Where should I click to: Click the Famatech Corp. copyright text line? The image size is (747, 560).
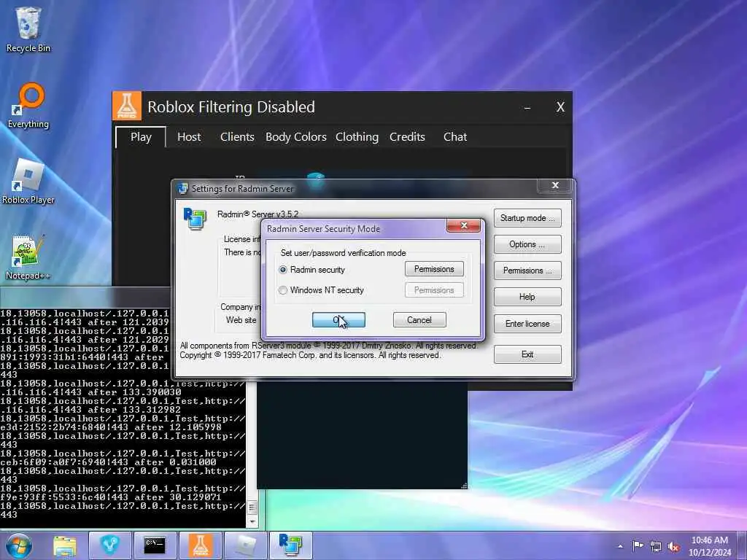coord(310,355)
